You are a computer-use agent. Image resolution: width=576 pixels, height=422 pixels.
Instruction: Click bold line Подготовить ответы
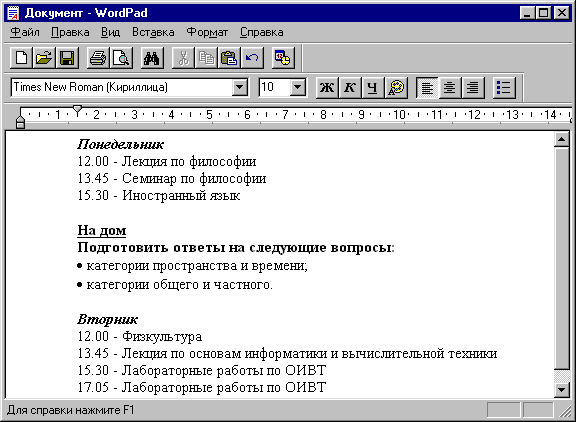(235, 248)
